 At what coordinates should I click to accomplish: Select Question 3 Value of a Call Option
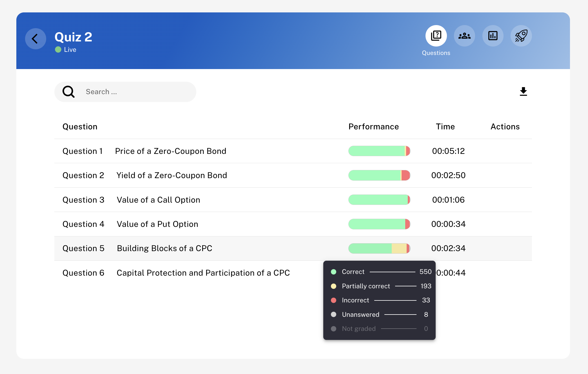[x=158, y=200]
